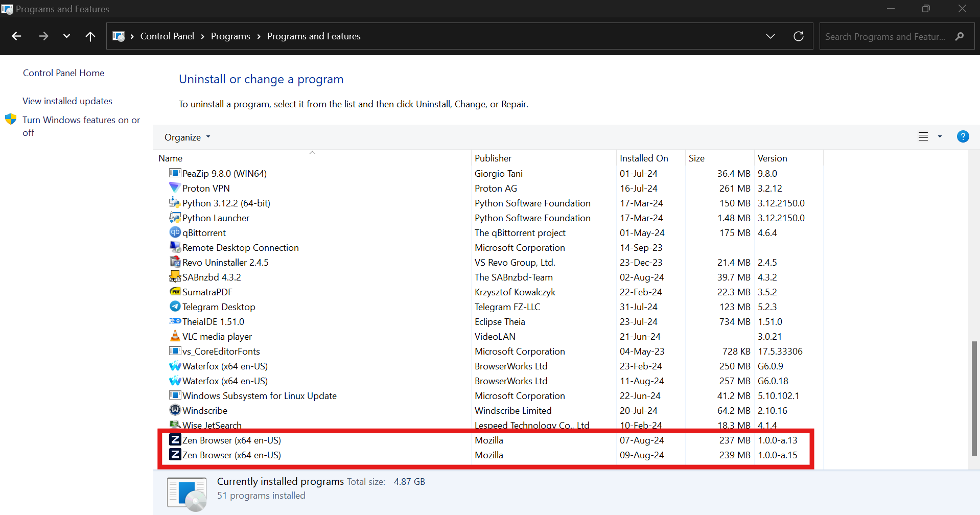Screen dimensions: 980x515
Task: Select the Telegram Desktop icon
Action: 175,306
